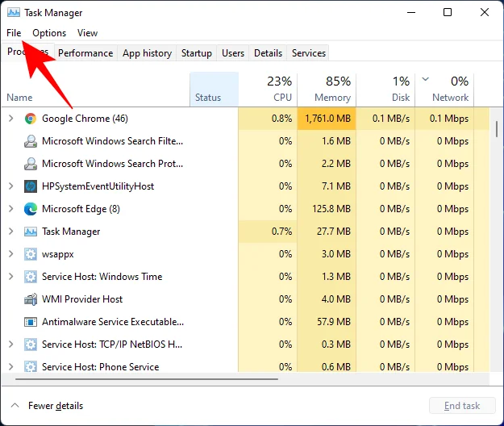This screenshot has height=426, width=504.
Task: Click the Microsoft Edge process icon
Action: tap(31, 209)
